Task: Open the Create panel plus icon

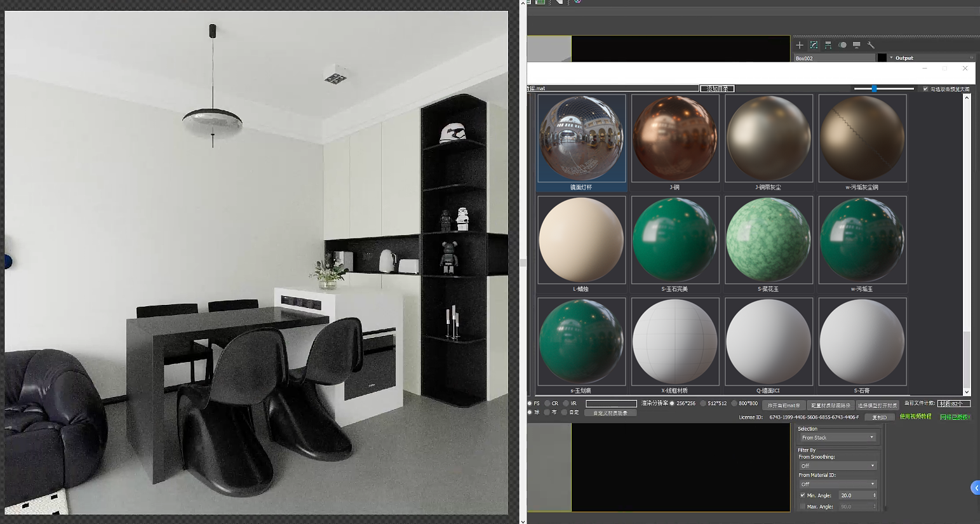Action: tap(800, 45)
